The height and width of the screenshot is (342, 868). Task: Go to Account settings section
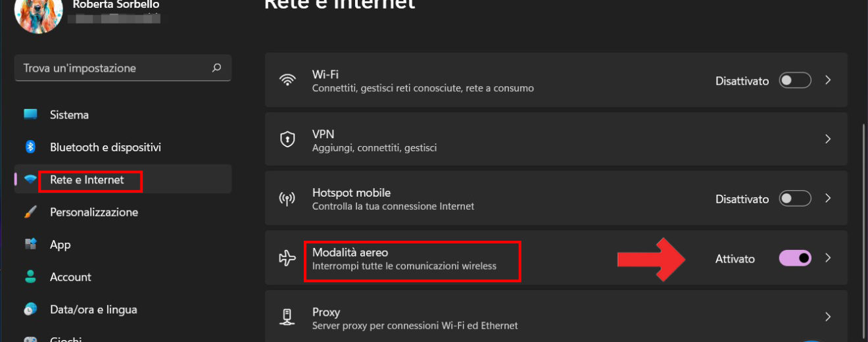pos(70,277)
